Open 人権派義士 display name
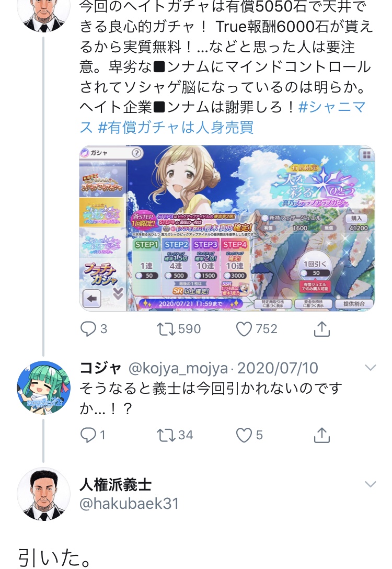The image size is (392, 569). click(116, 484)
